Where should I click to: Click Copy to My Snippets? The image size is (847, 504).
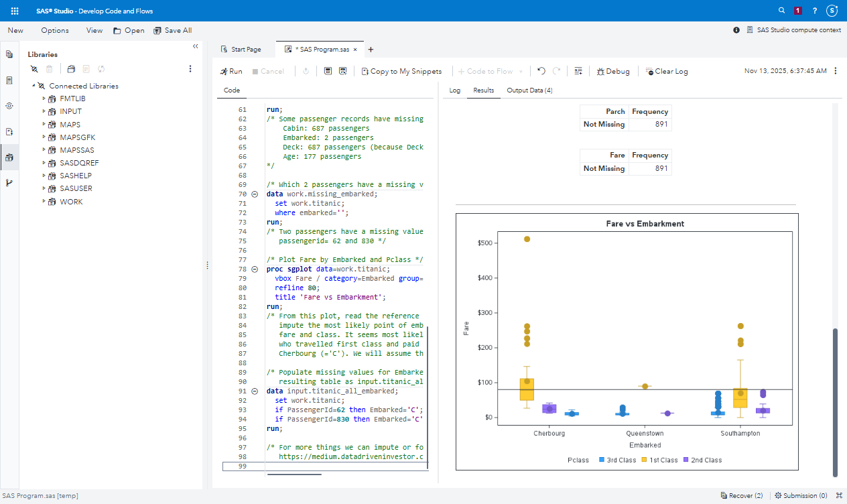pos(401,71)
